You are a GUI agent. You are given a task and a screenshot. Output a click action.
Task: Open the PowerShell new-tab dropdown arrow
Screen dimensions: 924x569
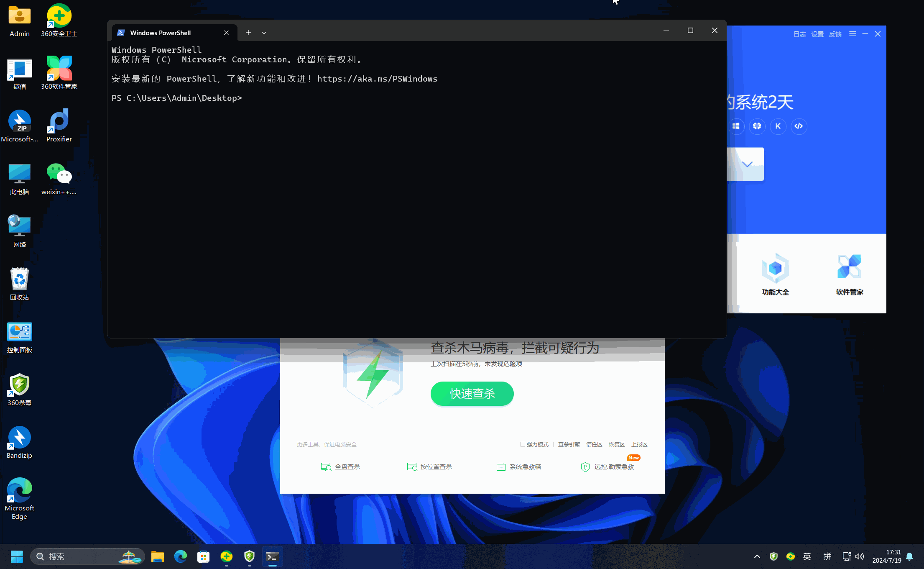click(x=264, y=33)
